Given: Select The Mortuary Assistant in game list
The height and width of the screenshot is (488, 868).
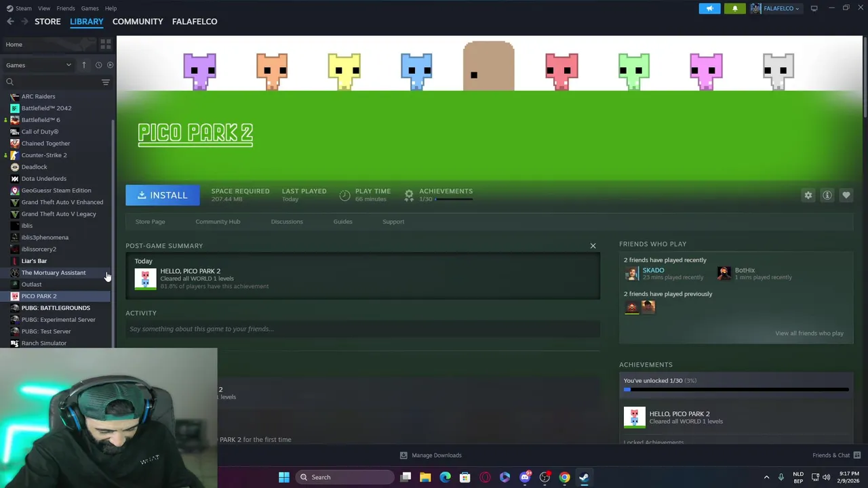Looking at the screenshot, I should click(x=57, y=272).
